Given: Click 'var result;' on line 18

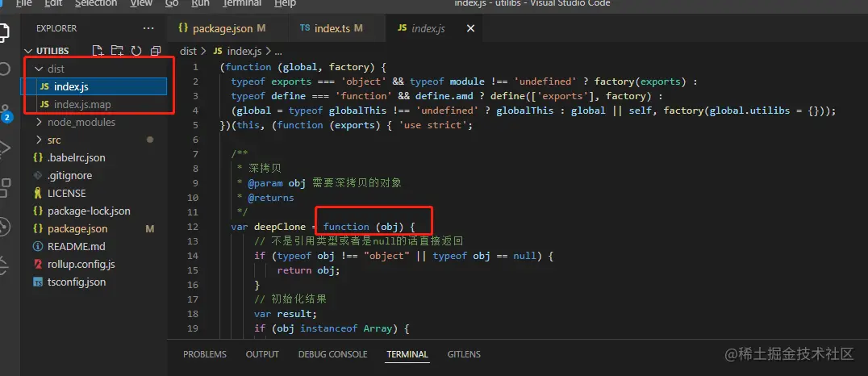Looking at the screenshot, I should 286,313.
